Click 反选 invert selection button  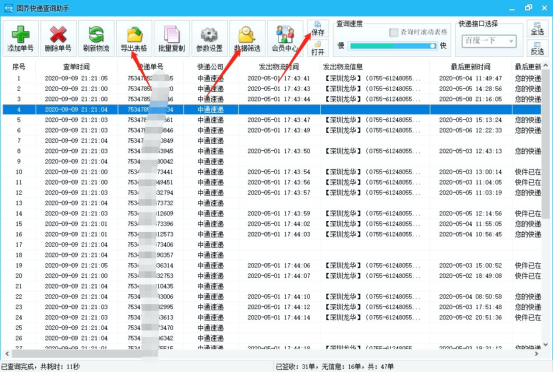537,48
